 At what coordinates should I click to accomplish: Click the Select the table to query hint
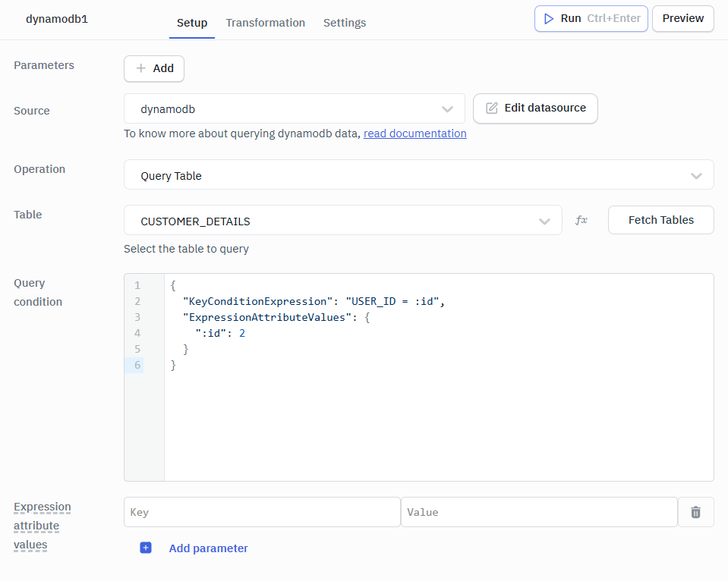point(186,250)
